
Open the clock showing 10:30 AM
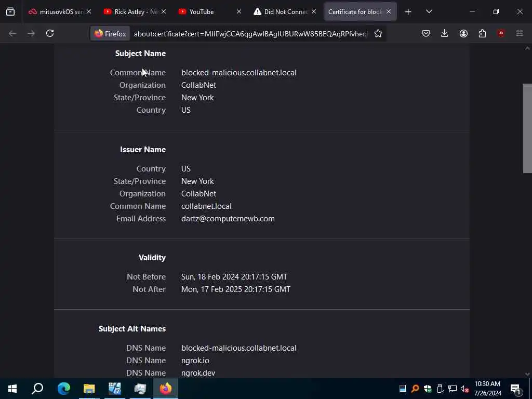[x=487, y=389]
